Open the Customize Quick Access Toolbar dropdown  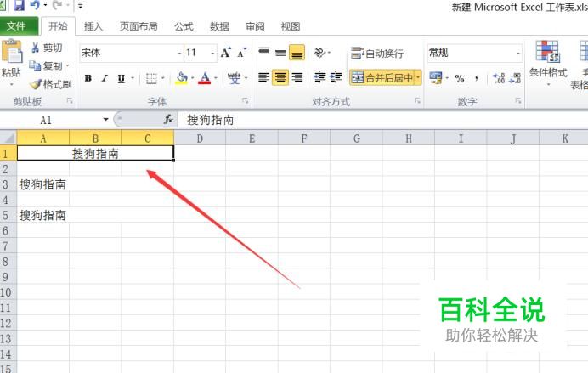80,6
